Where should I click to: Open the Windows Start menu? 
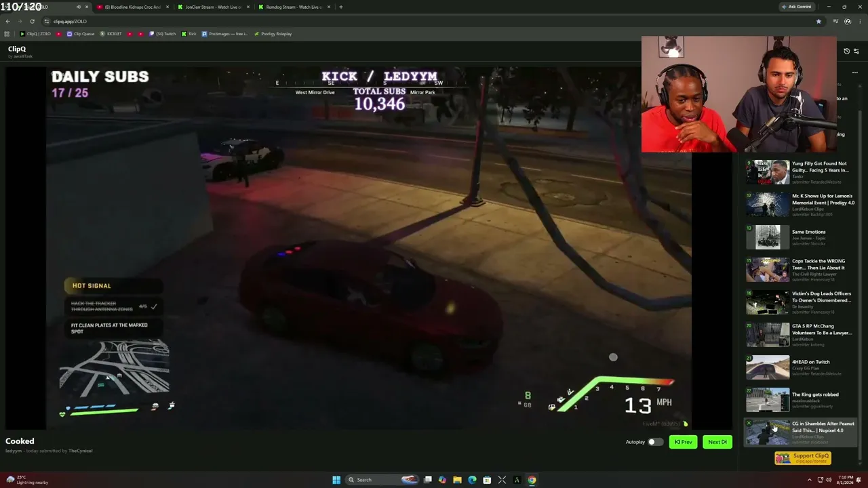[x=336, y=480]
